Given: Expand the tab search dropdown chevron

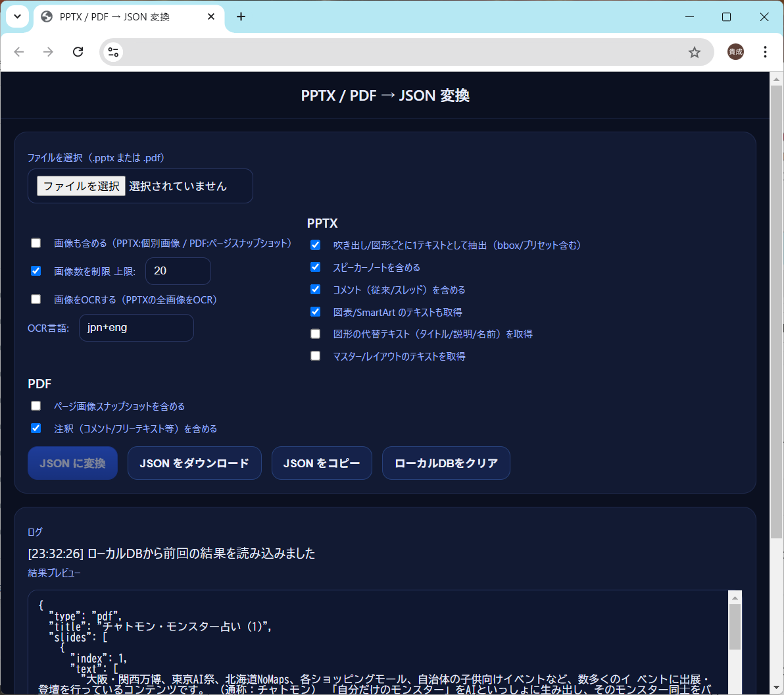Looking at the screenshot, I should (17, 17).
